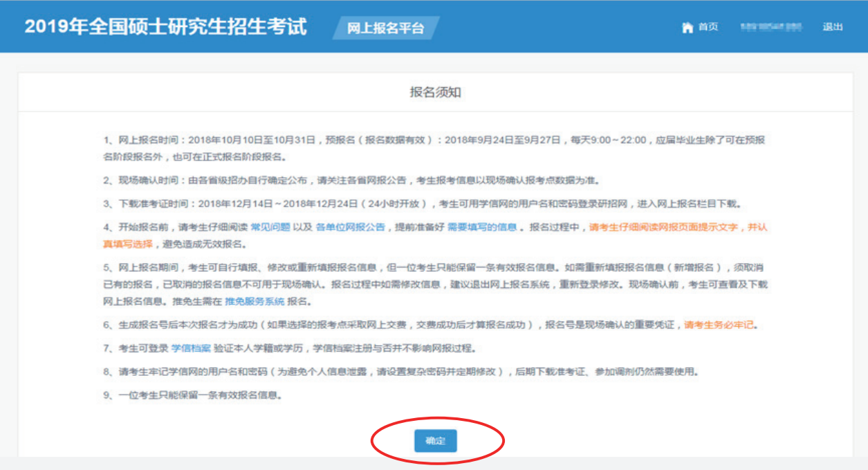
Task: Log out using the 退出 link
Action: (x=832, y=27)
